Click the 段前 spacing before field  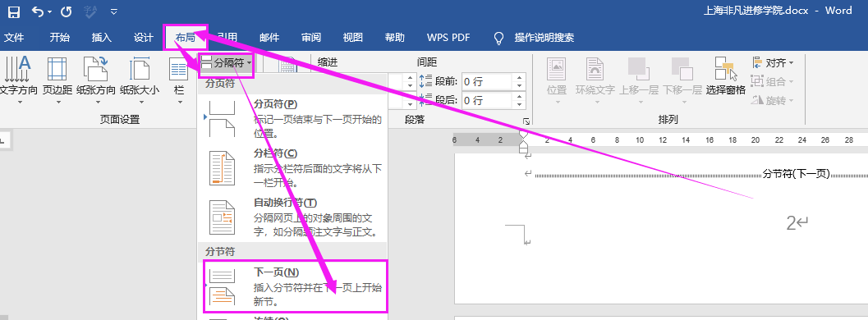pyautogui.click(x=487, y=82)
